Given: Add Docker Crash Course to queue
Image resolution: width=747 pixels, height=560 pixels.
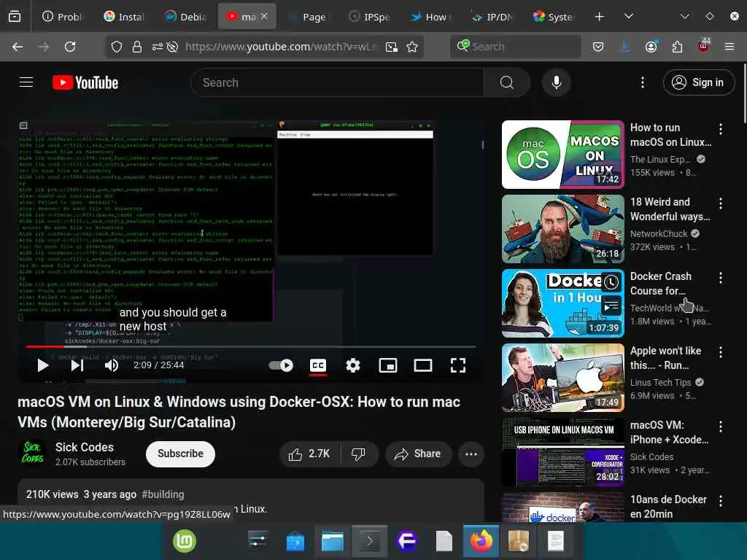Looking at the screenshot, I should 611,306.
